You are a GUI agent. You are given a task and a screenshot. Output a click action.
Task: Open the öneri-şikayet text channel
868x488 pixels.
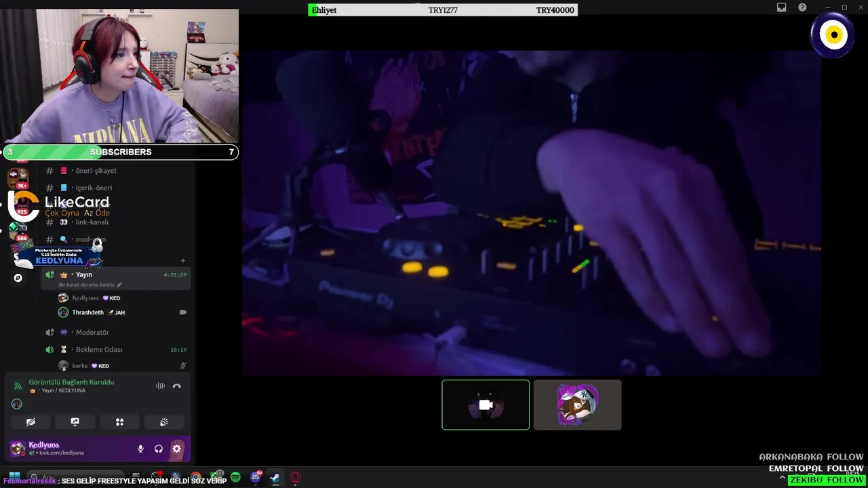tap(117, 171)
